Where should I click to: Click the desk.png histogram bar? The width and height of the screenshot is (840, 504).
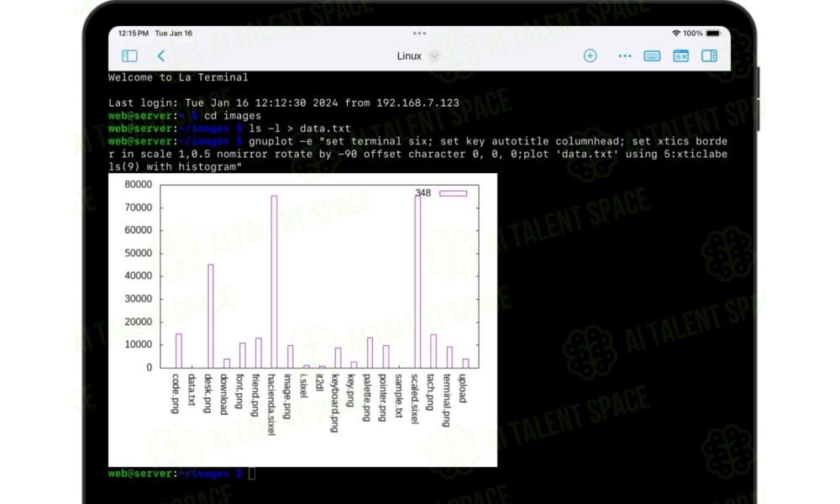[x=211, y=316]
